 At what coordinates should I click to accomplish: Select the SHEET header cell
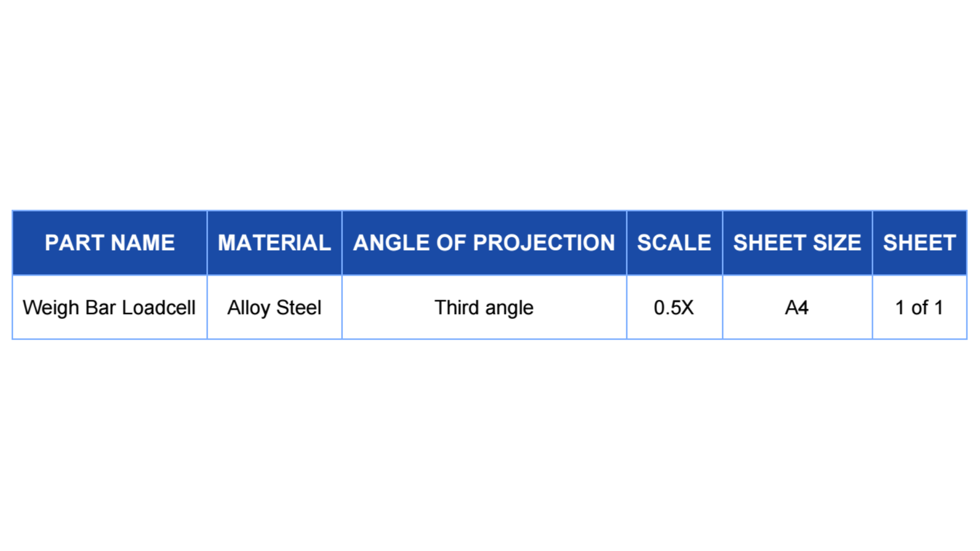pos(919,243)
